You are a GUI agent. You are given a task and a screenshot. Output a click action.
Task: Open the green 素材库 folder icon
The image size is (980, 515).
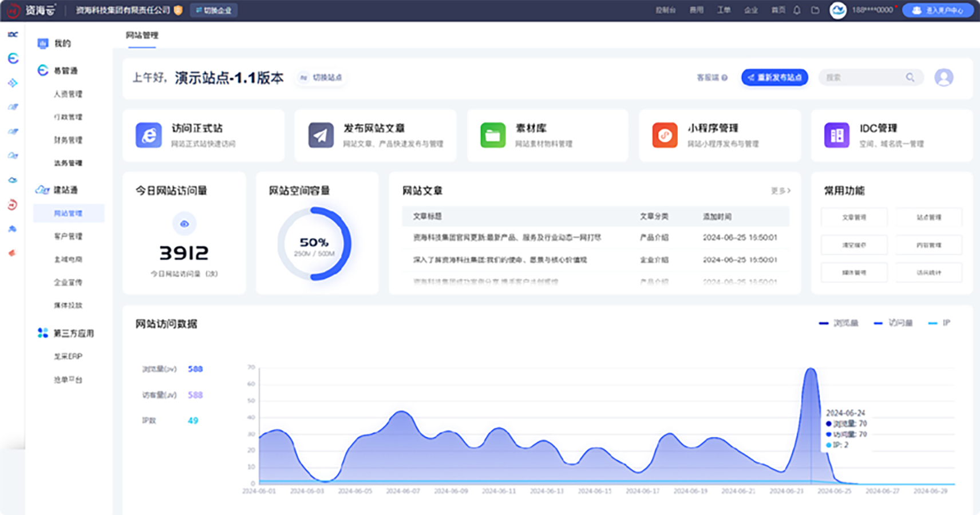pos(493,135)
